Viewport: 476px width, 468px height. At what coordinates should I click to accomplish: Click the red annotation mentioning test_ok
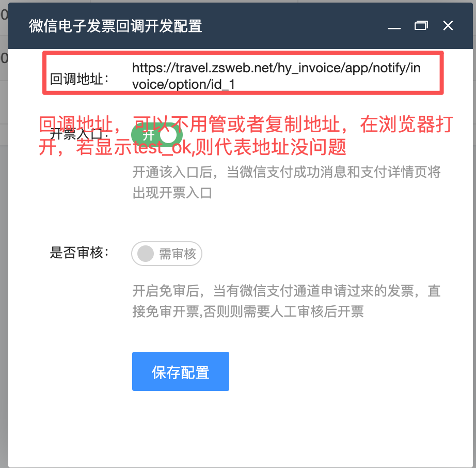pyautogui.click(x=246, y=135)
